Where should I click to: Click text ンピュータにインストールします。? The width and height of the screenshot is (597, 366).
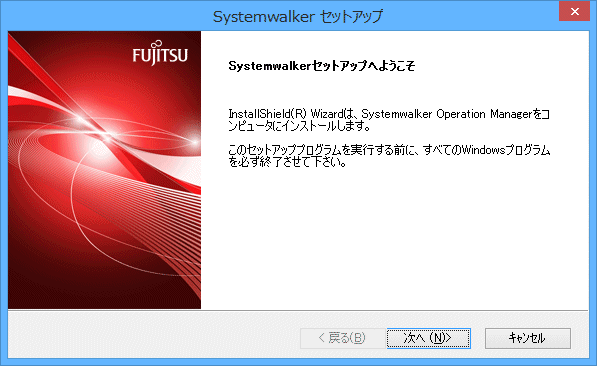(x=299, y=126)
